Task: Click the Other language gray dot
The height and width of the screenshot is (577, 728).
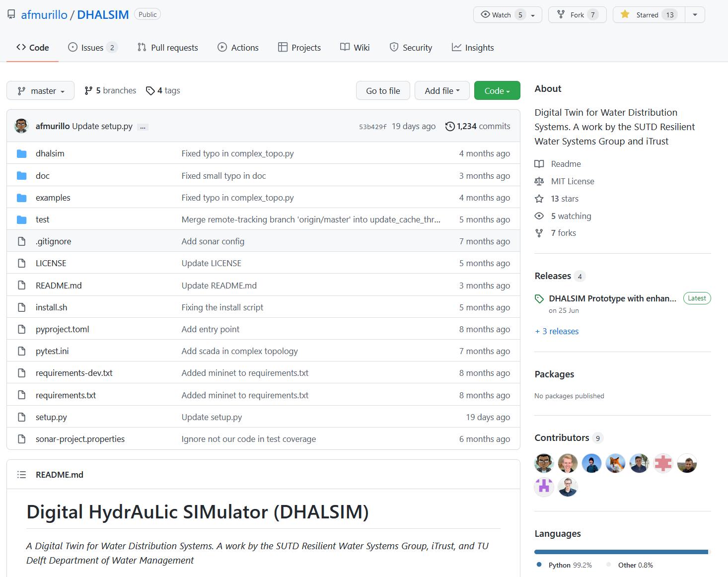Action: coord(609,565)
